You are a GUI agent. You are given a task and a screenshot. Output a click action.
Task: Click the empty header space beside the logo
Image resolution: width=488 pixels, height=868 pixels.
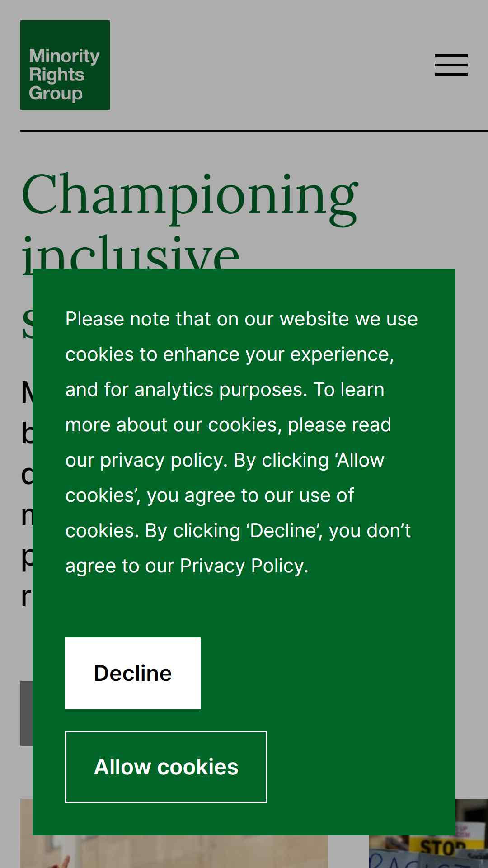coord(271,65)
